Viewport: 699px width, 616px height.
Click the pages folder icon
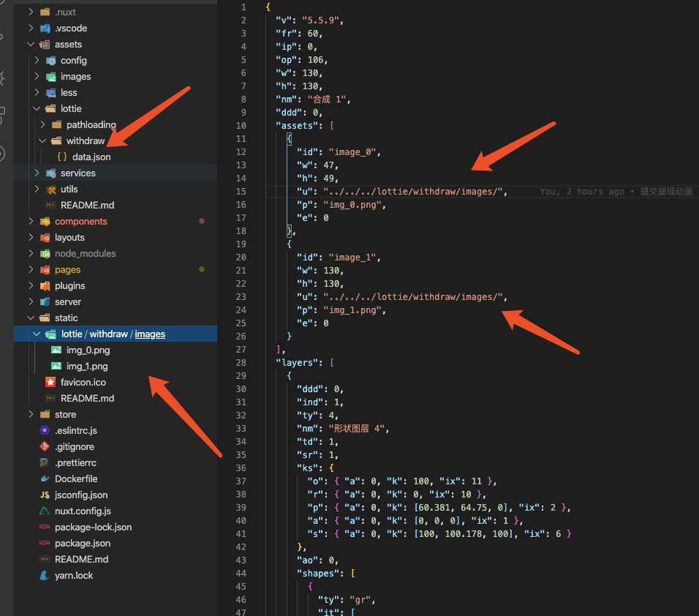pyautogui.click(x=45, y=269)
